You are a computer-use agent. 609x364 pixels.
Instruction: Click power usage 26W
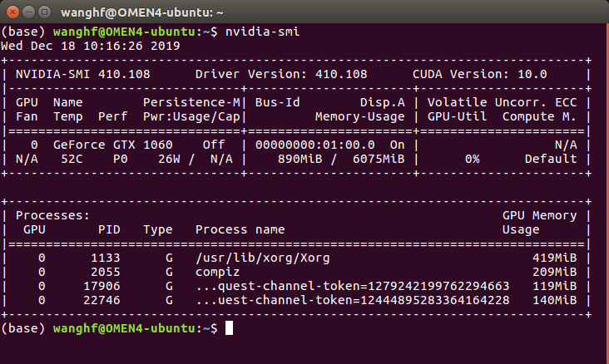pos(169,159)
